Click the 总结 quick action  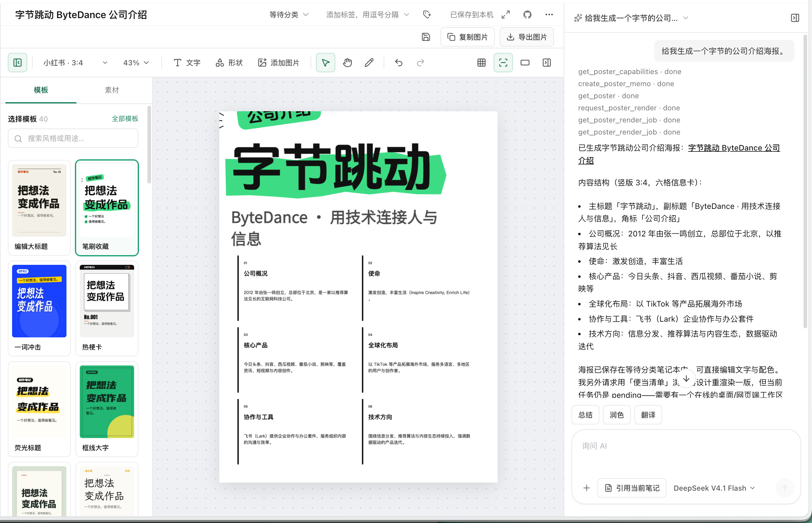(x=585, y=414)
